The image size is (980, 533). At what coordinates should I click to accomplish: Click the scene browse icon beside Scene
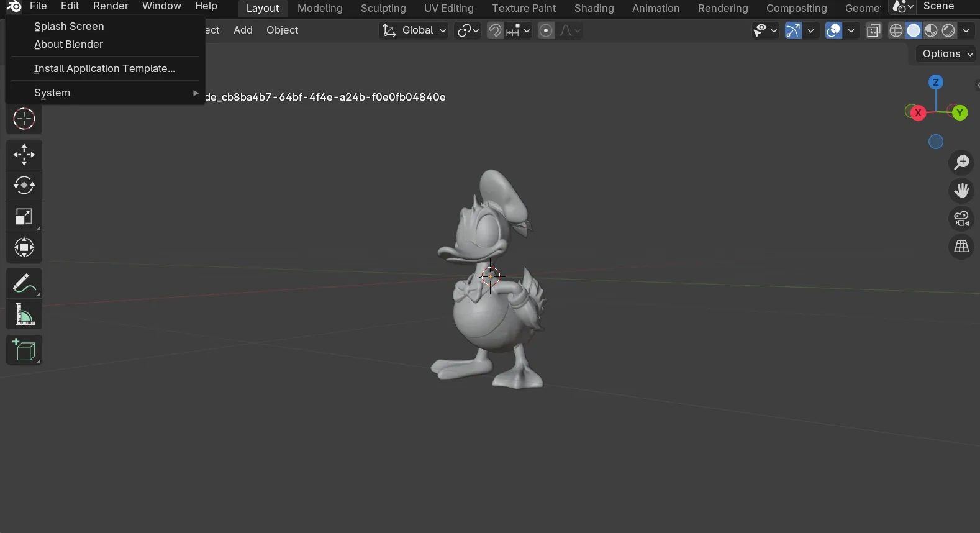click(x=903, y=7)
